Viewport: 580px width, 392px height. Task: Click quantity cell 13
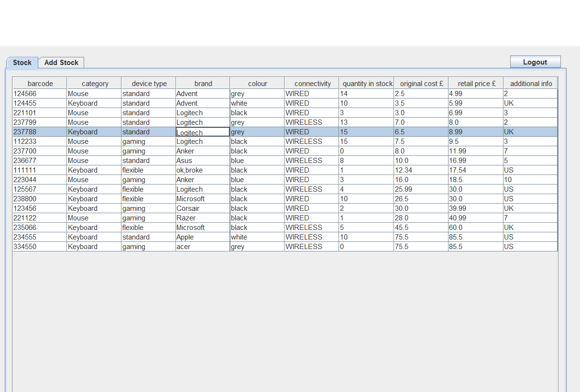(366, 122)
